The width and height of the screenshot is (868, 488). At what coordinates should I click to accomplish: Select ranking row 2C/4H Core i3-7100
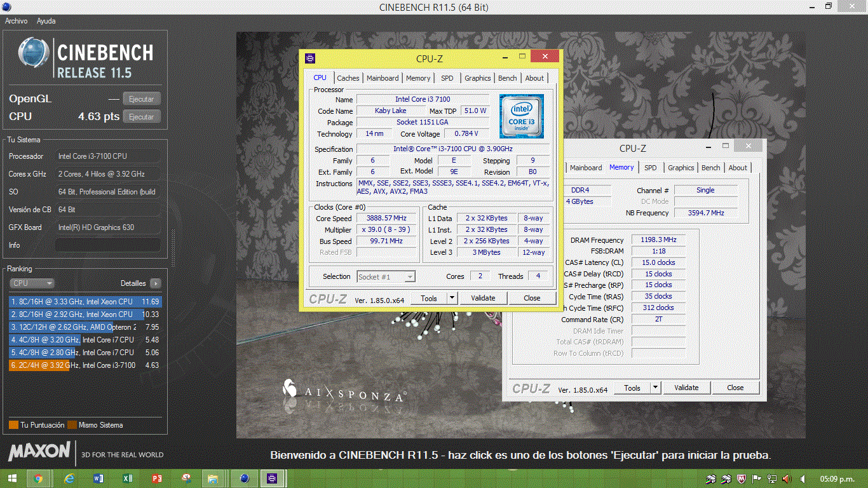coord(85,365)
